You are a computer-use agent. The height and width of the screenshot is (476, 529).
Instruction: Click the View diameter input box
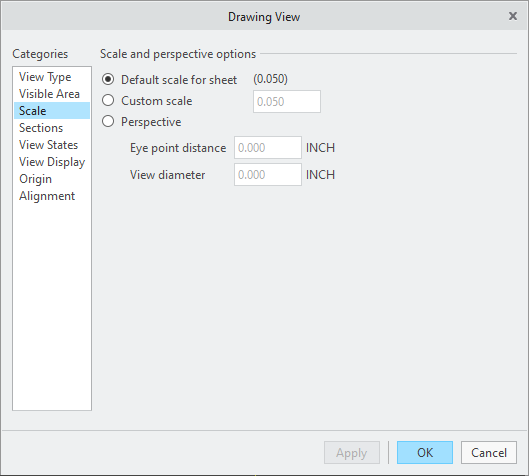268,174
